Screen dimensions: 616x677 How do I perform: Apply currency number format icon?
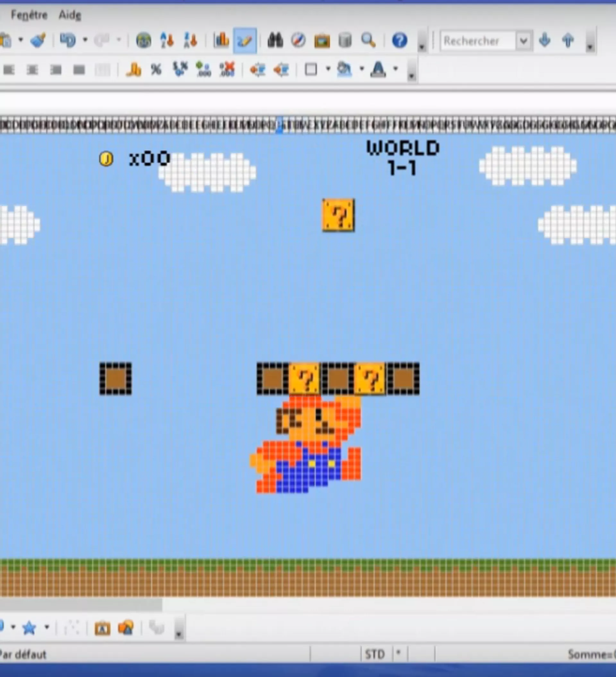click(x=133, y=70)
